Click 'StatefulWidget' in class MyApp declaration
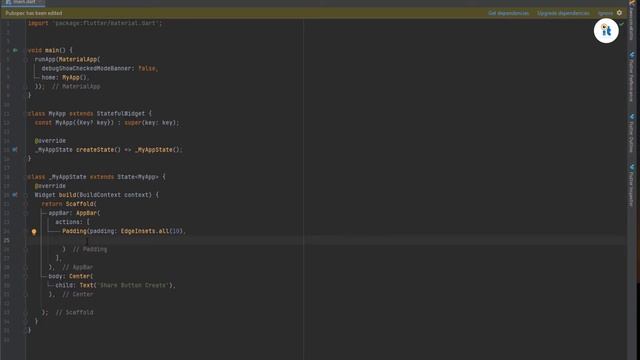The image size is (640, 360). coord(121,113)
